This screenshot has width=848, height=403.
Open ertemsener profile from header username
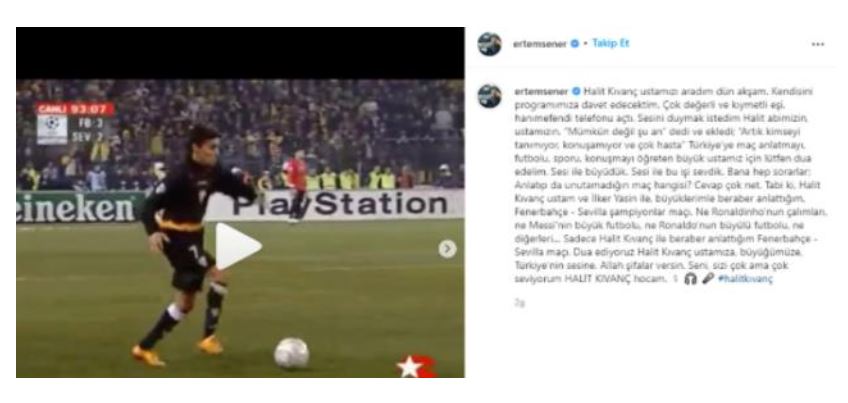[x=540, y=44]
